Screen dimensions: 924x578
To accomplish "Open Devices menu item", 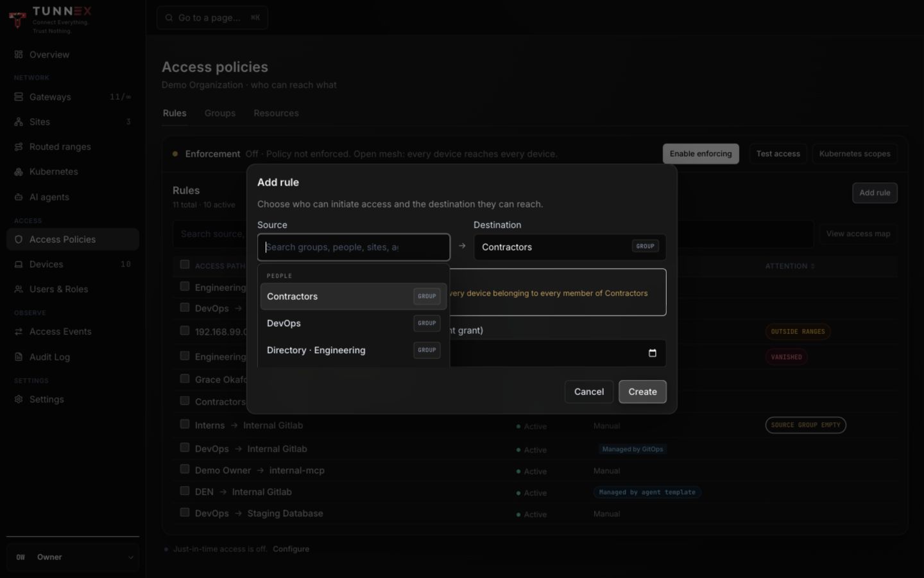I will [73, 265].
